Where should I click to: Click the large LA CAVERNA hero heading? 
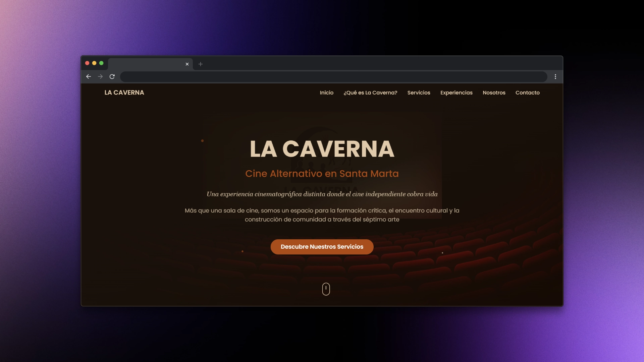point(322,149)
